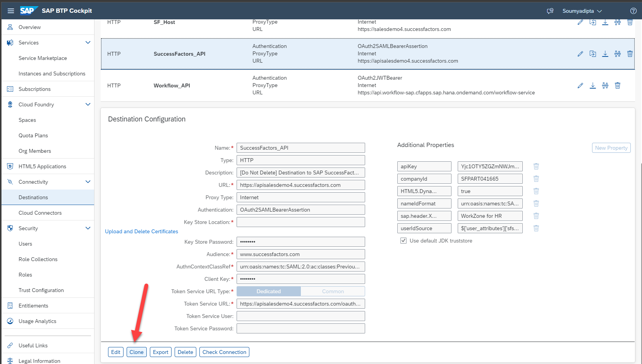Screen dimensions: 642x364
Task: Click the Name field SuccessFactors_API
Action: point(301,148)
